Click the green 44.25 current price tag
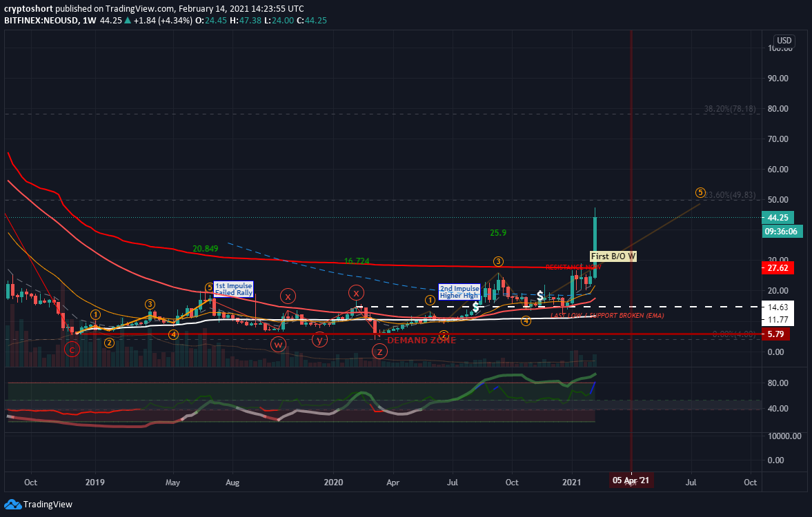This screenshot has width=812, height=517. pos(778,218)
